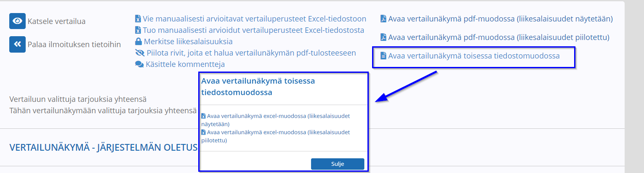Open pdf-muodossa (liikesalaisuudet näytetään) link
644x173 pixels.
(x=500, y=19)
